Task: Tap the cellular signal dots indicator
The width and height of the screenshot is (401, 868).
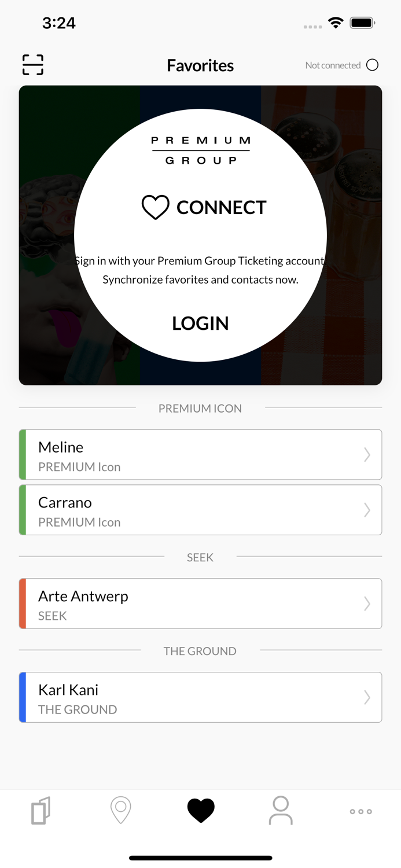Action: pos(312,27)
